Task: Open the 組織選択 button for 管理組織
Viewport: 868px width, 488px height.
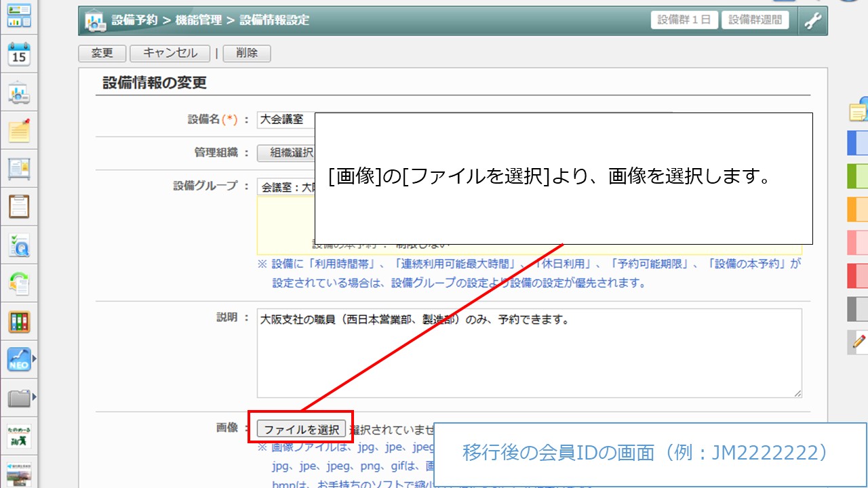Action: [x=286, y=153]
